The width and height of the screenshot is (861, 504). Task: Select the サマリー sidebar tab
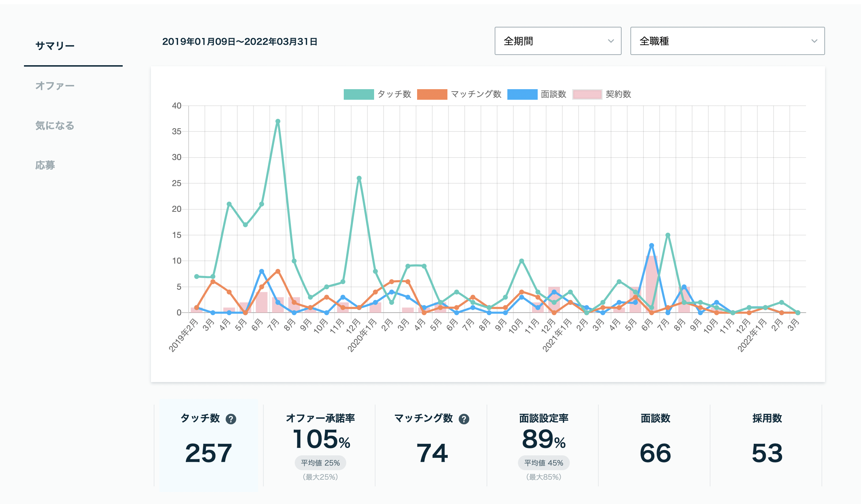(55, 46)
